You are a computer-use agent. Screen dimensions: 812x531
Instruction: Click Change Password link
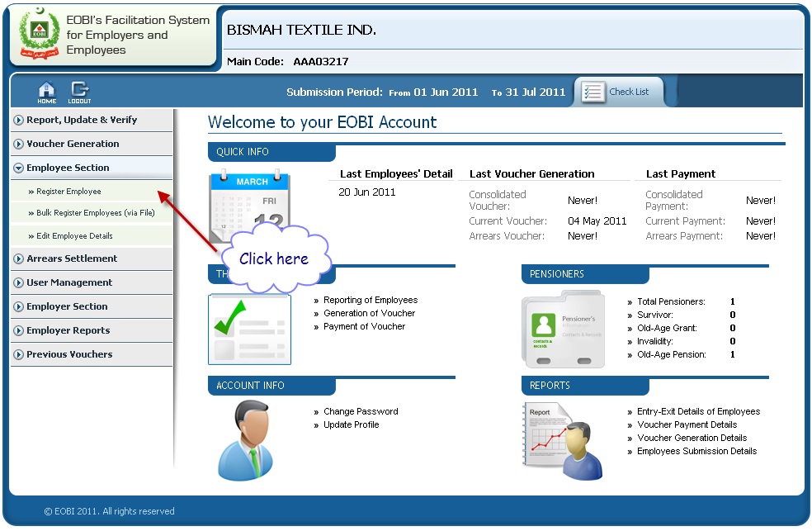(x=361, y=411)
